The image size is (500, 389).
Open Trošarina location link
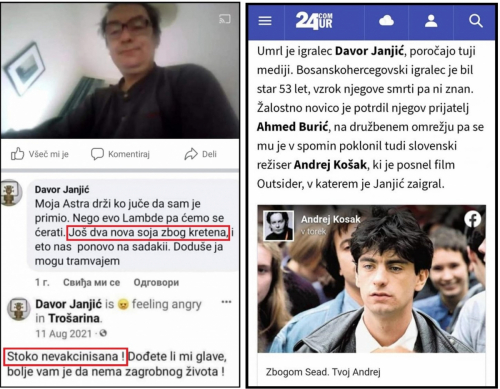click(74, 318)
